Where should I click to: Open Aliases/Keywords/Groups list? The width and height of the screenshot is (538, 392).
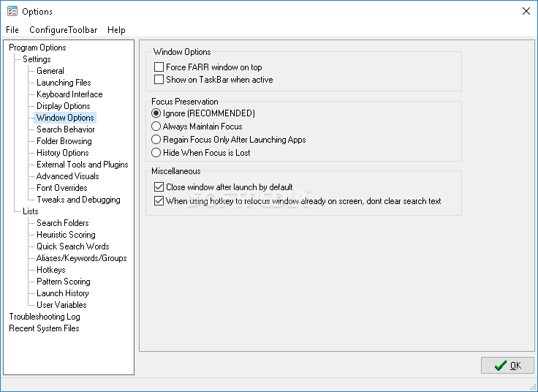[x=82, y=257]
